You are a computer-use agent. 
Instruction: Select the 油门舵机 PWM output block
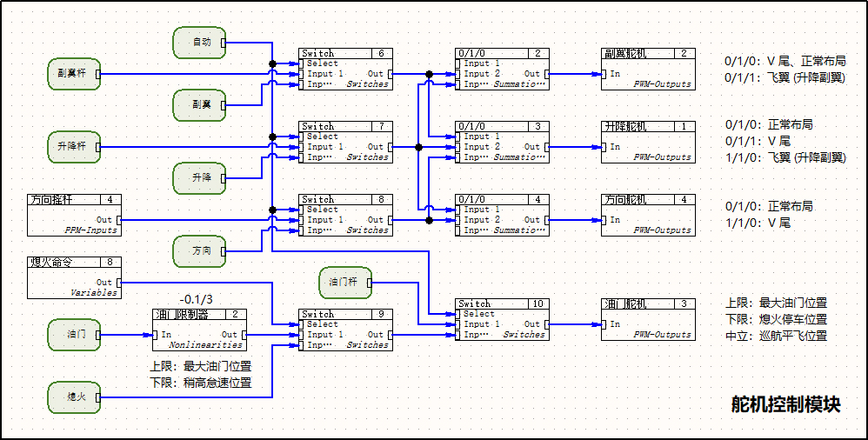[x=647, y=320]
